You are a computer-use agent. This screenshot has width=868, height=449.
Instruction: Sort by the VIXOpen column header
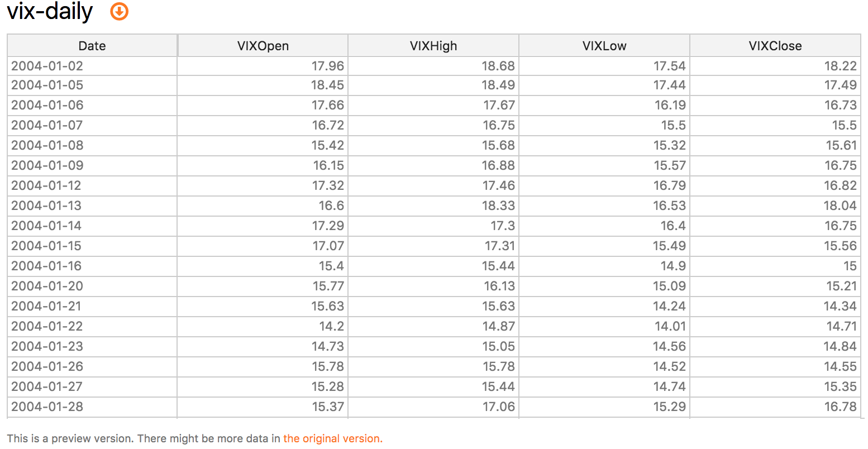263,46
